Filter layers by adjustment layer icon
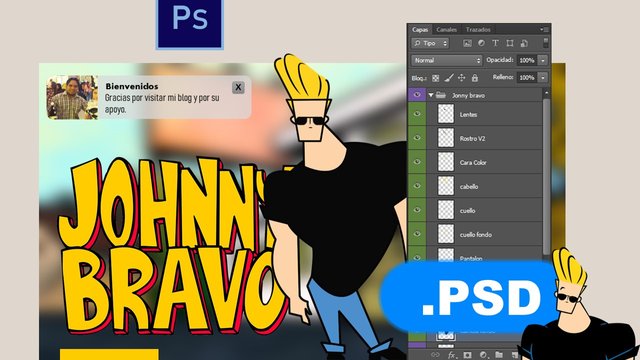The image size is (640, 360). point(481,43)
